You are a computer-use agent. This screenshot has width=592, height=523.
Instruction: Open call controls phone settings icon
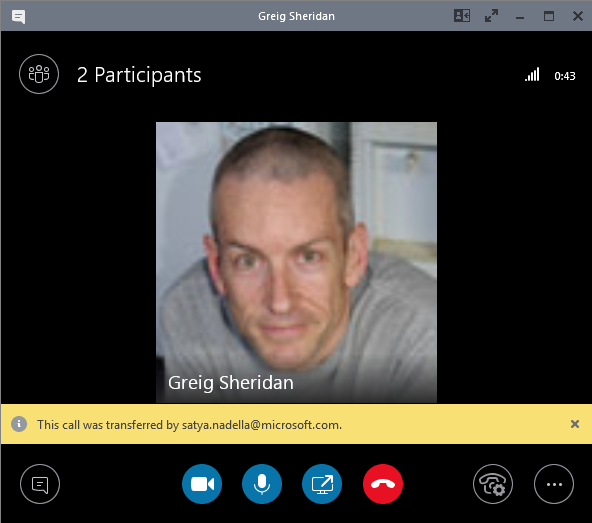[493, 484]
